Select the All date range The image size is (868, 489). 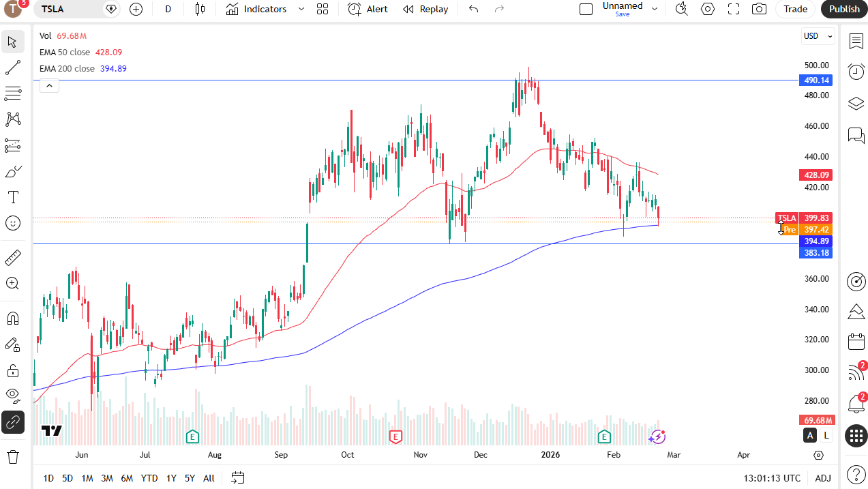point(209,478)
